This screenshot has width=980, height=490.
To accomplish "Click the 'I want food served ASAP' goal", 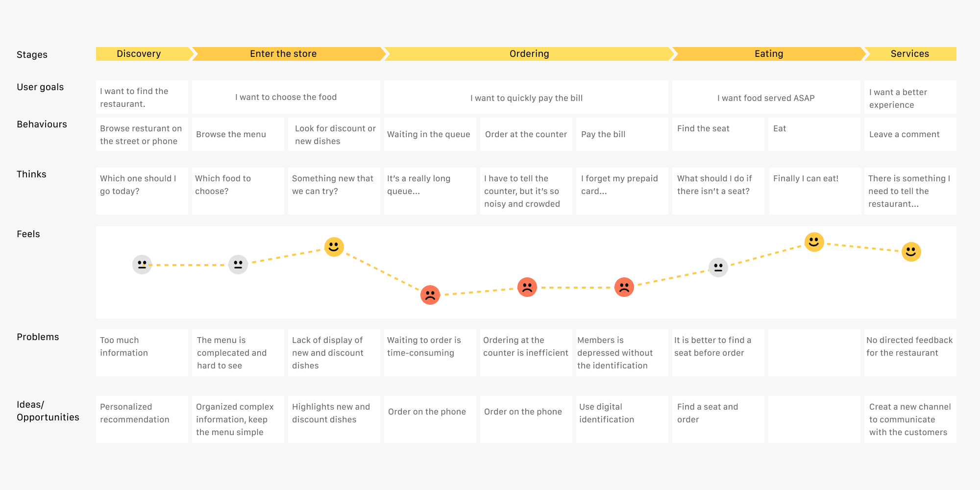I will (766, 98).
